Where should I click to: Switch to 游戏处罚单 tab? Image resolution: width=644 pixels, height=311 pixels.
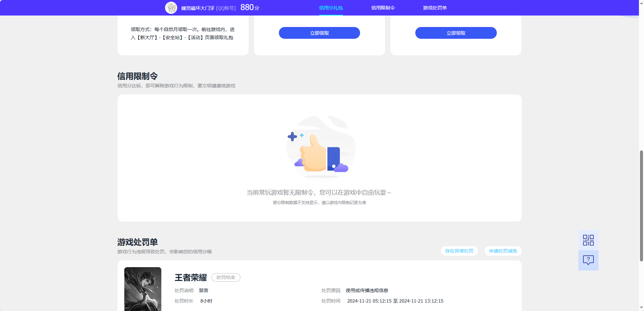435,8
